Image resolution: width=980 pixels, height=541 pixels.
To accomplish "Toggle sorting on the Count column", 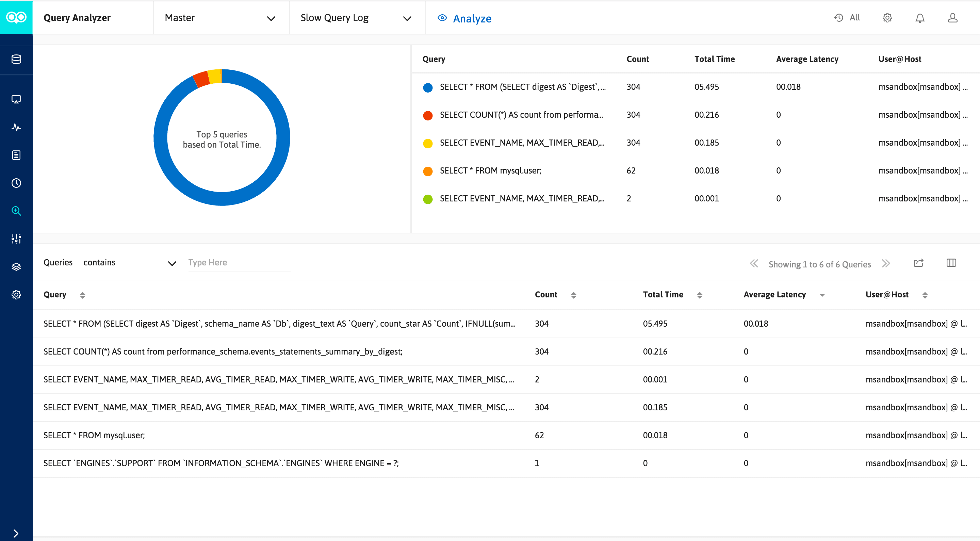I will (574, 294).
